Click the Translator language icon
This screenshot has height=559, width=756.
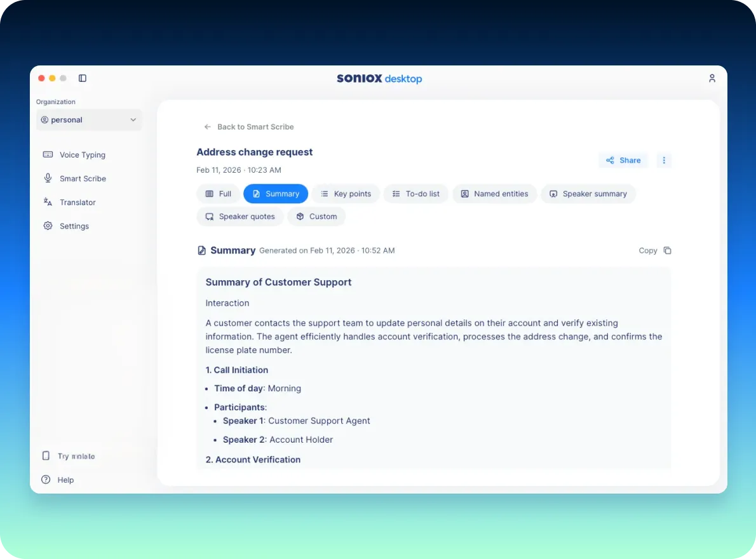pos(48,202)
